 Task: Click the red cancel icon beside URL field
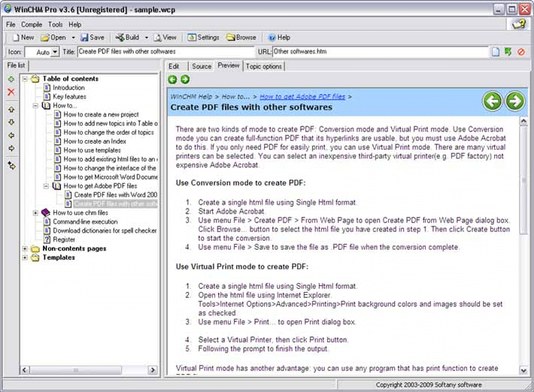(520, 52)
